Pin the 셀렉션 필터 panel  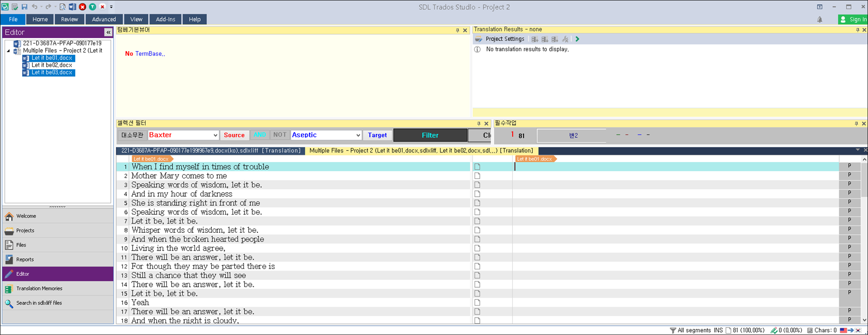(479, 124)
